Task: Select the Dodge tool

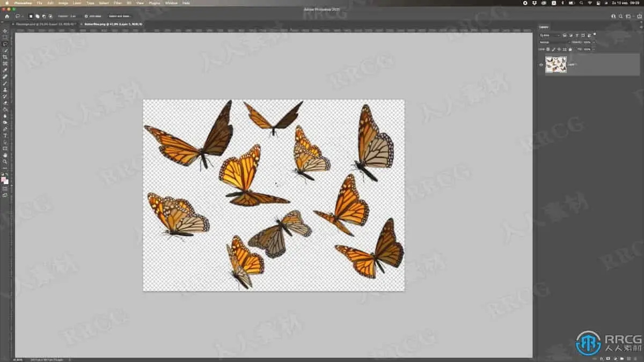Action: pos(5,122)
